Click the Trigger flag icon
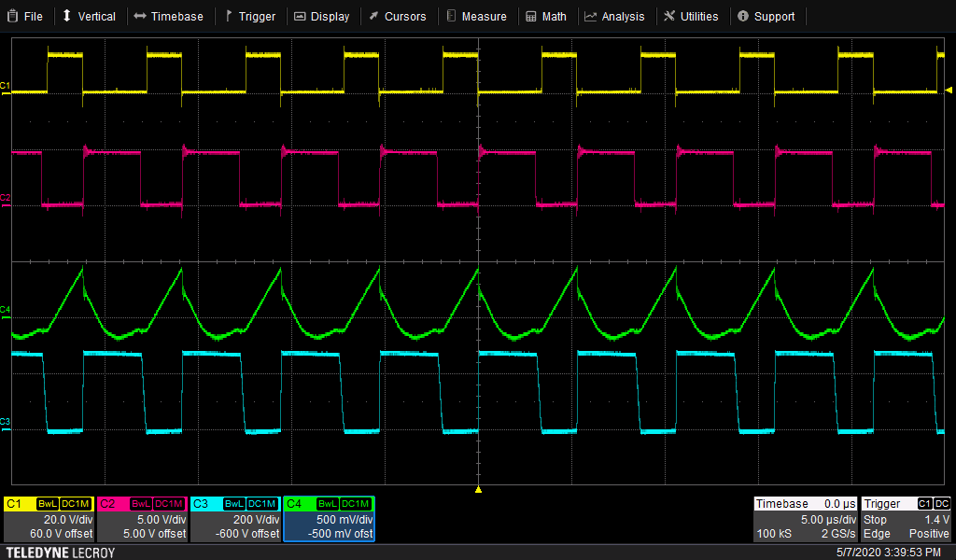This screenshot has height=560, width=956. [228, 16]
